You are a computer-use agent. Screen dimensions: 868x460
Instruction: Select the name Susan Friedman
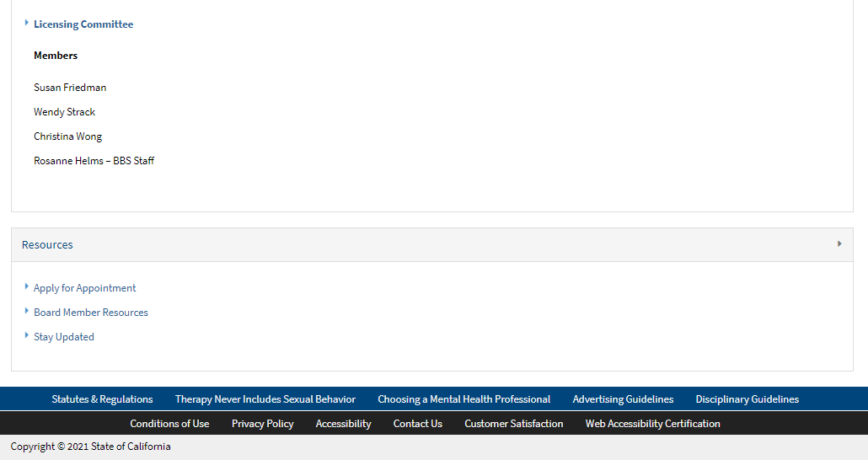tap(70, 88)
